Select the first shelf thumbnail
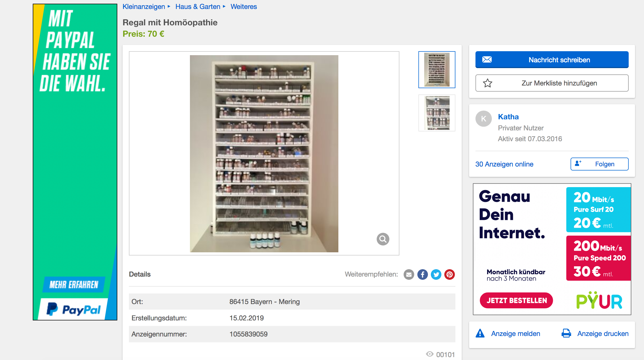 pyautogui.click(x=437, y=70)
